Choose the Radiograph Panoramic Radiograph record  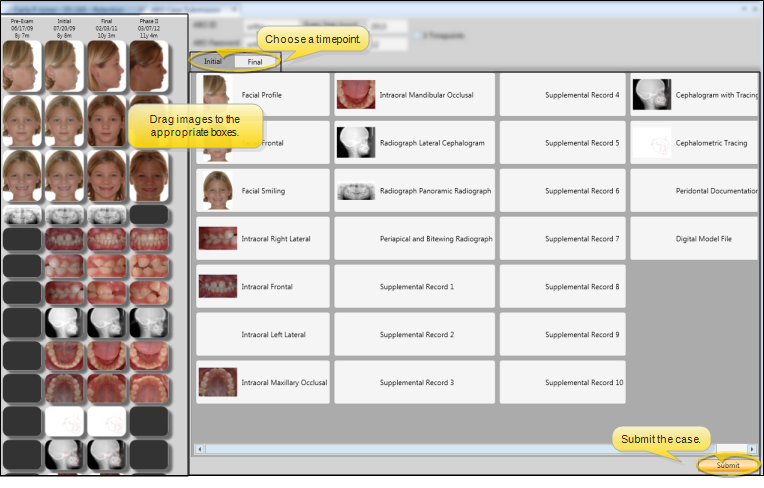[415, 191]
